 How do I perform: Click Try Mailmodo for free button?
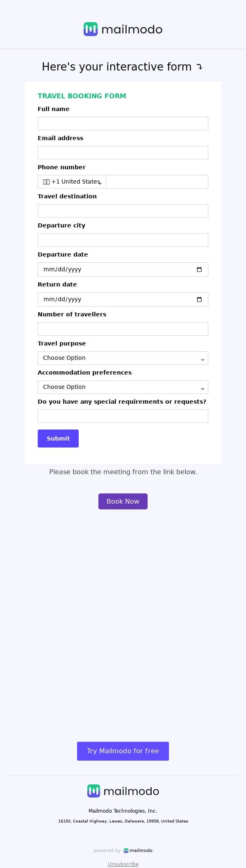pyautogui.click(x=123, y=751)
